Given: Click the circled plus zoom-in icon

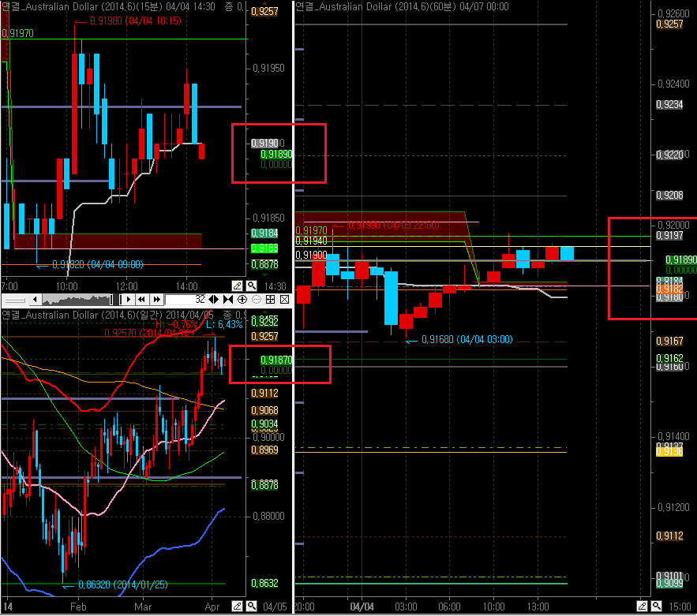Looking at the screenshot, I should click(242, 300).
